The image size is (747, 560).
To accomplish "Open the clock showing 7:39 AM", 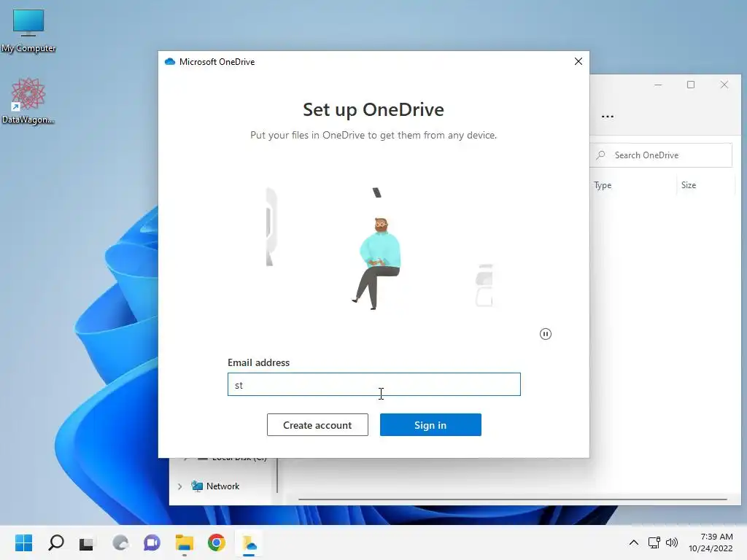I will pos(711,542).
